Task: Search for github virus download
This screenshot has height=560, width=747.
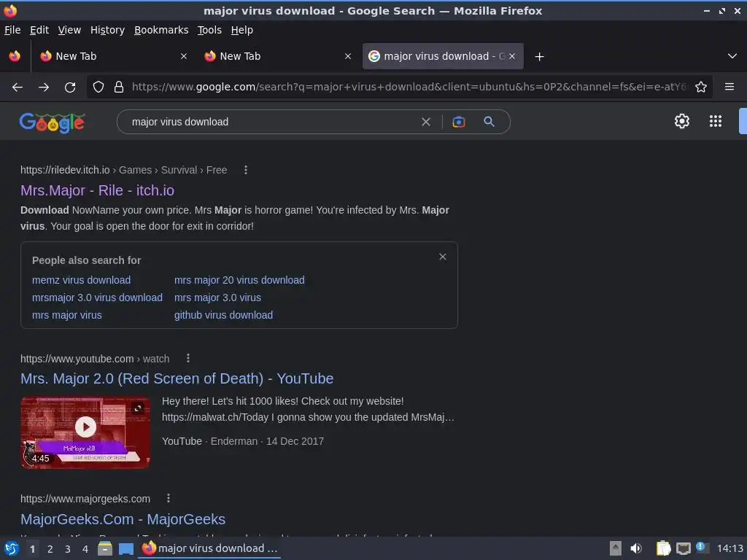Action: (x=223, y=315)
